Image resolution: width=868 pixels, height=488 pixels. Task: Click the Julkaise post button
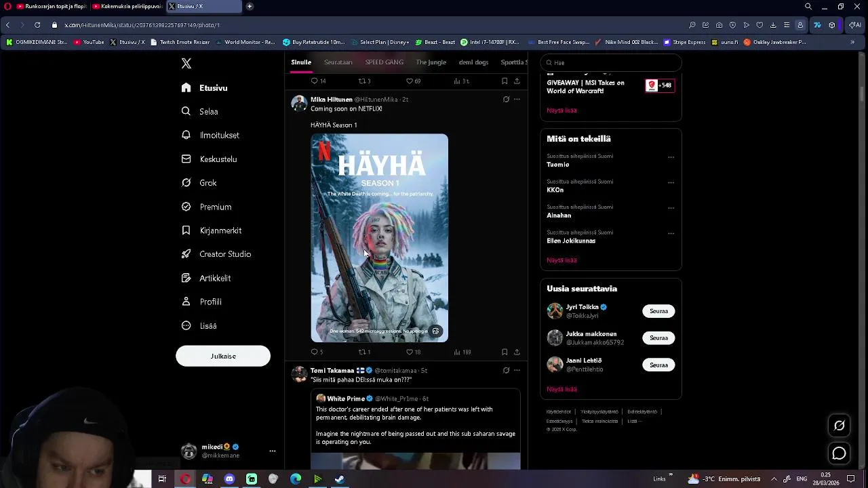pyautogui.click(x=223, y=356)
